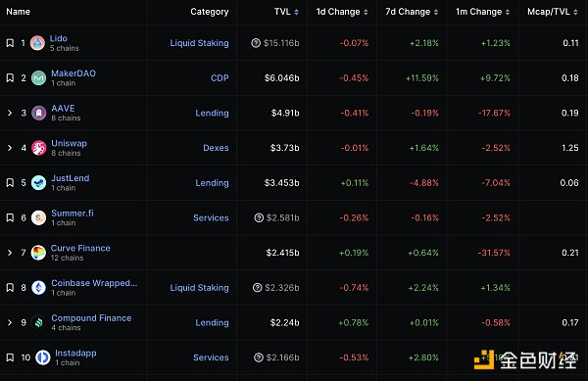Open the Liquid Staking category for Lido
The height and width of the screenshot is (381, 588).
[x=199, y=43]
